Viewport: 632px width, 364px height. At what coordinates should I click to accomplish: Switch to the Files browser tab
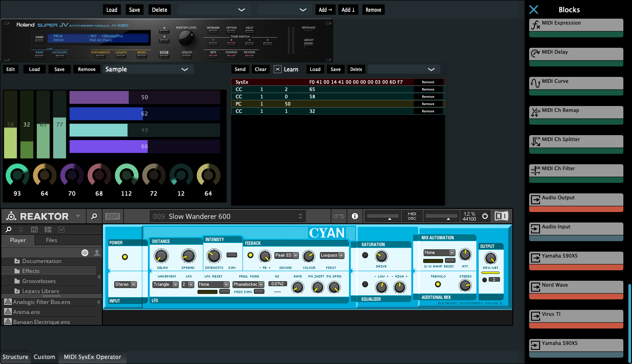tap(52, 240)
